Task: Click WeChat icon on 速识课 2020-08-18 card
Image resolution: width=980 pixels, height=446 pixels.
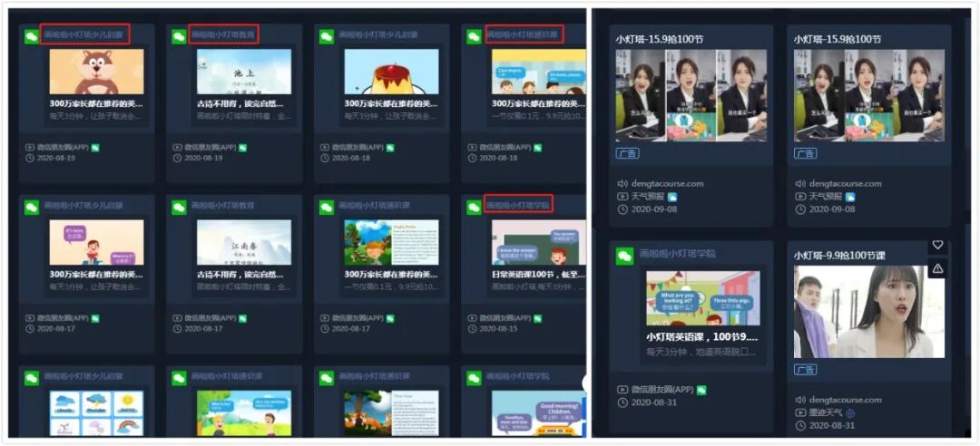Action: 474,37
